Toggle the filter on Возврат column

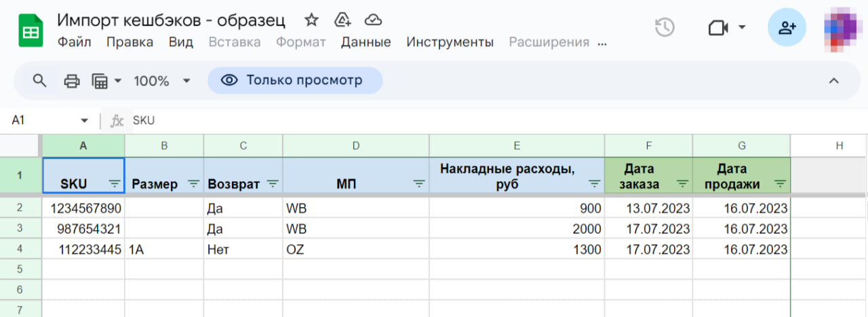point(273,183)
